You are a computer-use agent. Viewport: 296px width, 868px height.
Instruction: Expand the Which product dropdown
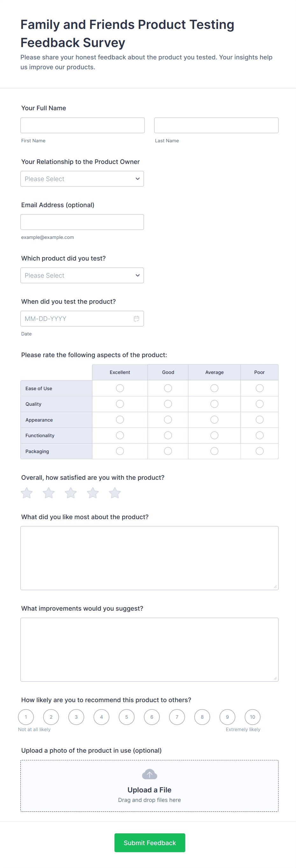pyautogui.click(x=82, y=275)
